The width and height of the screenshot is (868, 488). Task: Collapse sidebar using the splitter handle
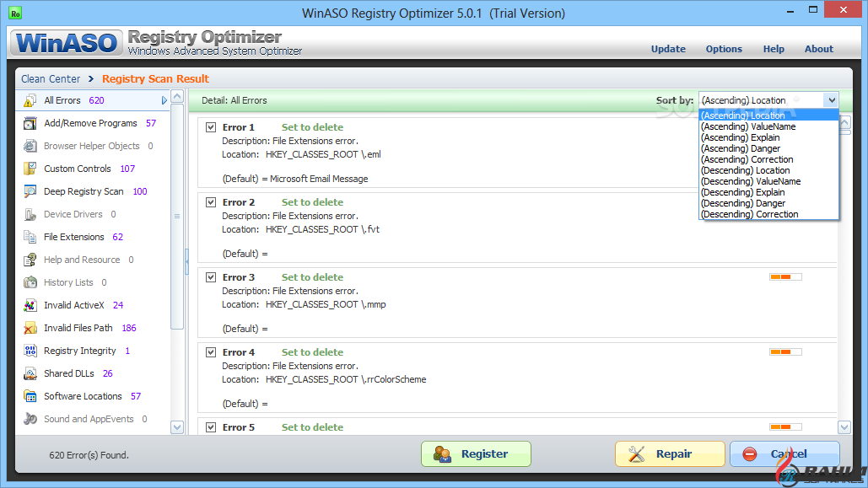[187, 261]
